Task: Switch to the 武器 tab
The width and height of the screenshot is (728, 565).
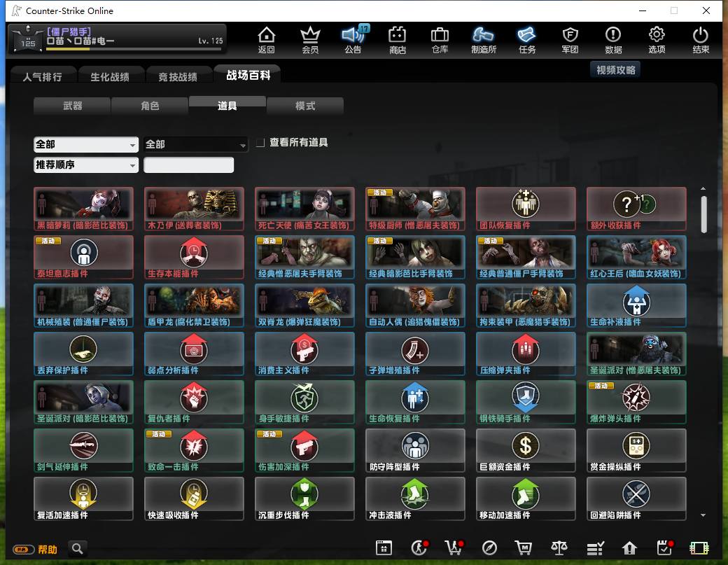Action: 72,106
